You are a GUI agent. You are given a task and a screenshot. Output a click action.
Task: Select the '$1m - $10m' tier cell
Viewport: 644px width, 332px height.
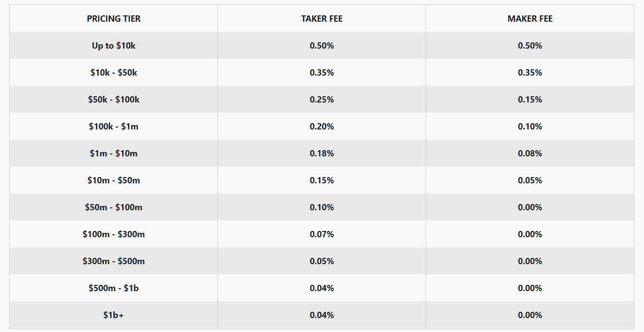114,153
